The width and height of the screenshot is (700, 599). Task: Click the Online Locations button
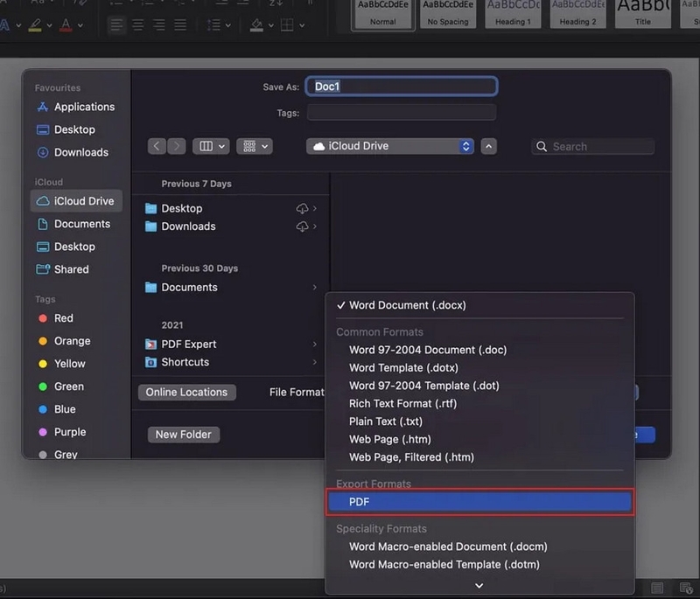click(186, 393)
